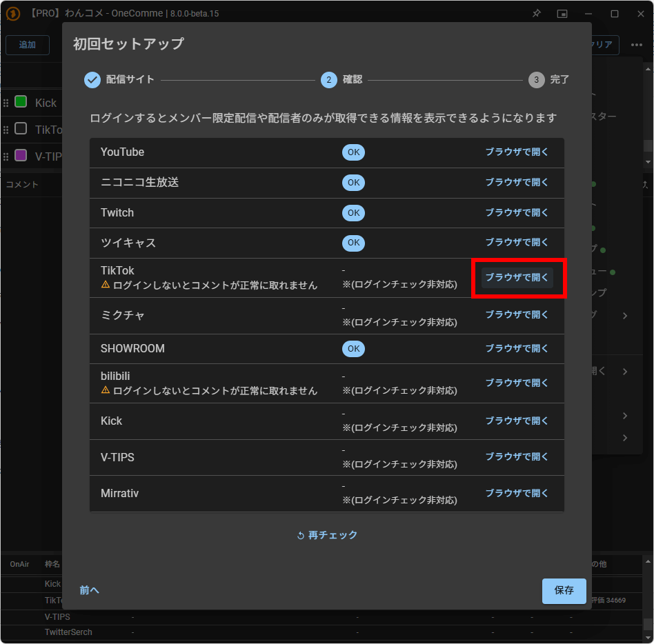Click the bottom table scrollbar's down arrow

[x=648, y=638]
